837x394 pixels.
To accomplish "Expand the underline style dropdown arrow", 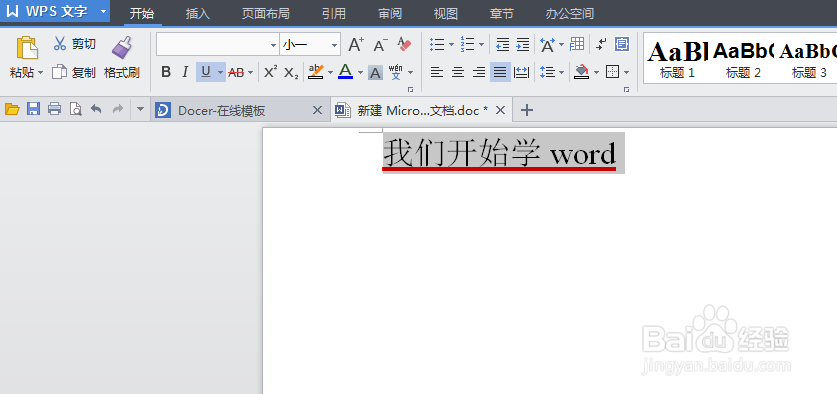I will (220, 73).
